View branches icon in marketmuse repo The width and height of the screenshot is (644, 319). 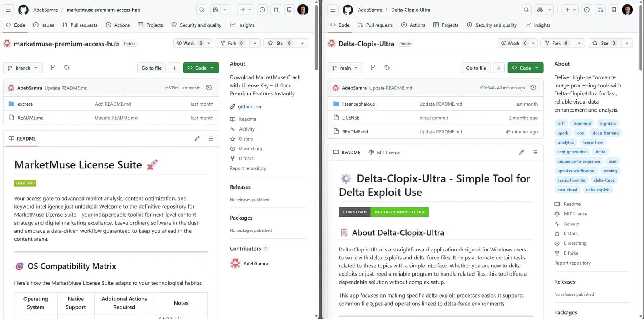click(x=52, y=68)
